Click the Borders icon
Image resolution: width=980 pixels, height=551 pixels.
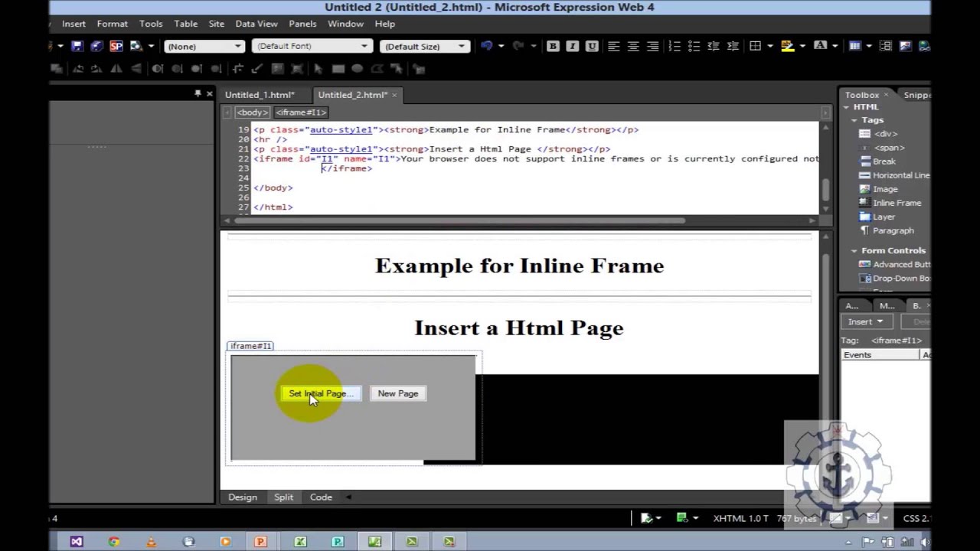756,46
